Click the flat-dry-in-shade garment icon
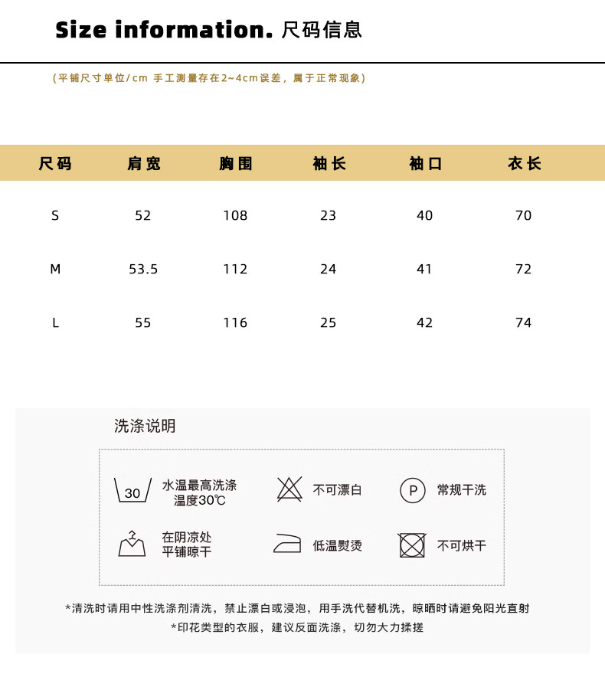 click(132, 543)
